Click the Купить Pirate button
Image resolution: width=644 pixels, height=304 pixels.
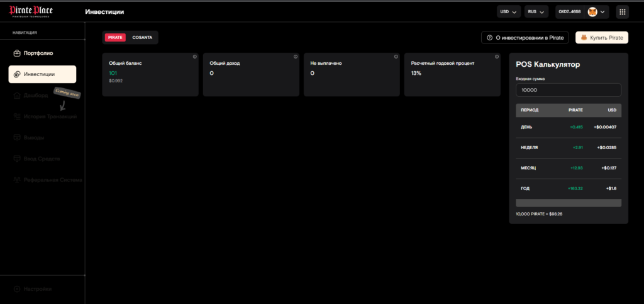602,38
